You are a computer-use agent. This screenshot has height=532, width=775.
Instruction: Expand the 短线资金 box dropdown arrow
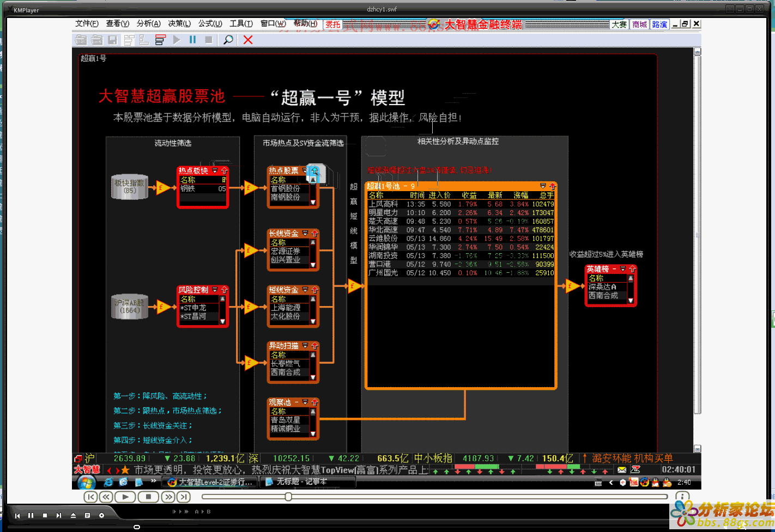coord(305,290)
